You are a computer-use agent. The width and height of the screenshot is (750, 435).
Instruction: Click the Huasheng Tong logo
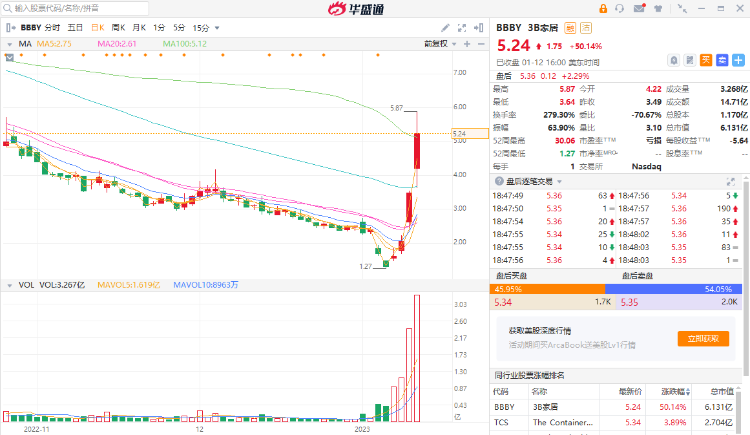356,9
